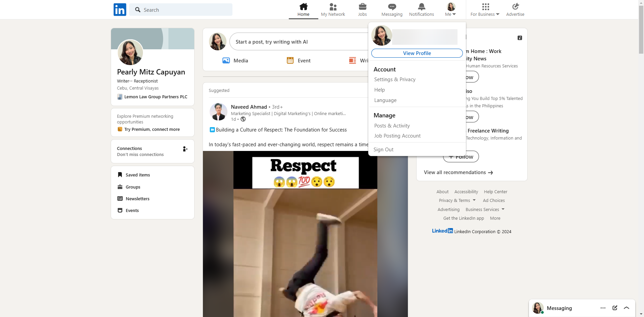644x317 pixels.
Task: Open the Help Center footer link
Action: (x=495, y=192)
